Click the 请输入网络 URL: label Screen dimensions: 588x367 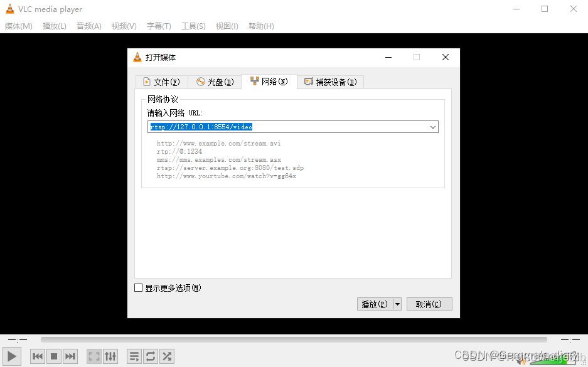[x=175, y=113]
